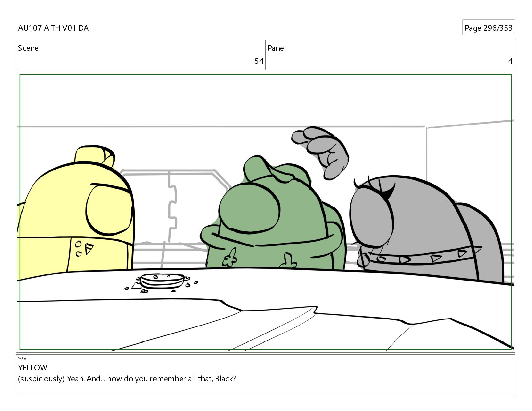Click the document title AU107 A TH V01 DA
The image size is (532, 411).
click(x=53, y=28)
